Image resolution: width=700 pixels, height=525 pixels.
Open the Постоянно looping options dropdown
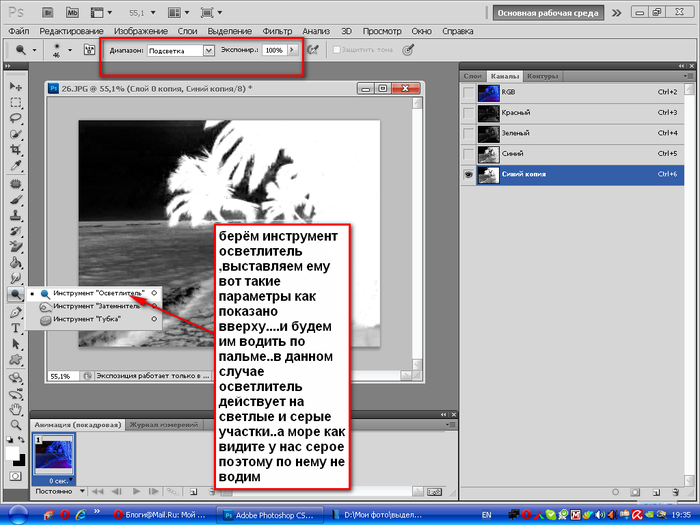[x=83, y=491]
